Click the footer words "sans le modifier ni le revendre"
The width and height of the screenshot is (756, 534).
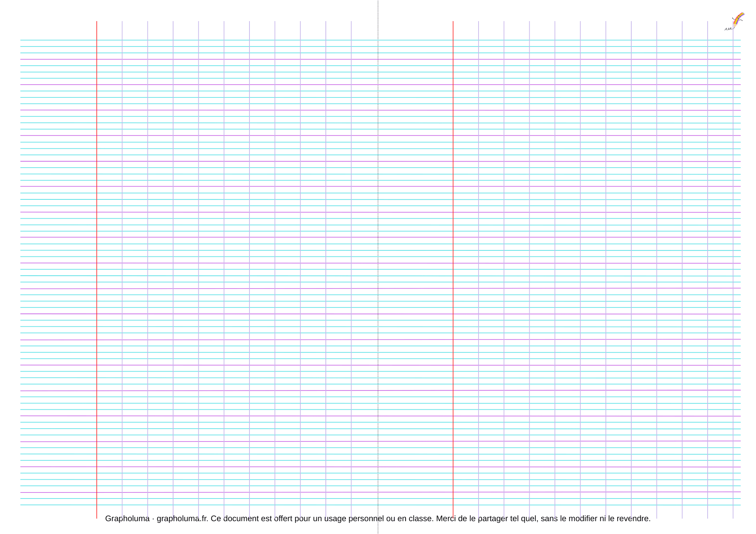pyautogui.click(x=595, y=519)
